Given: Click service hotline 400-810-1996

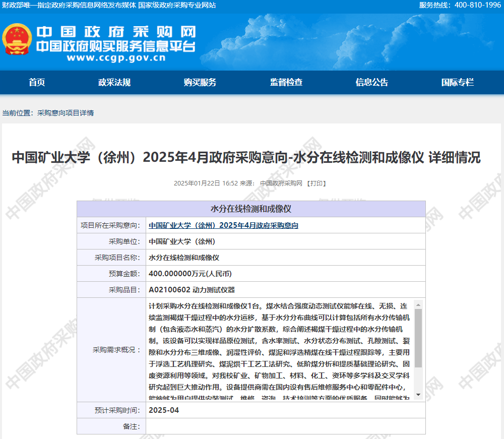Looking at the screenshot, I should [x=478, y=5].
